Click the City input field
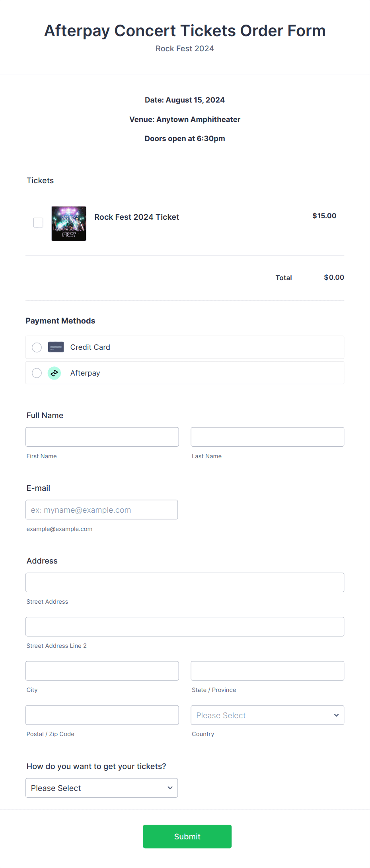The image size is (370, 868). click(x=102, y=670)
